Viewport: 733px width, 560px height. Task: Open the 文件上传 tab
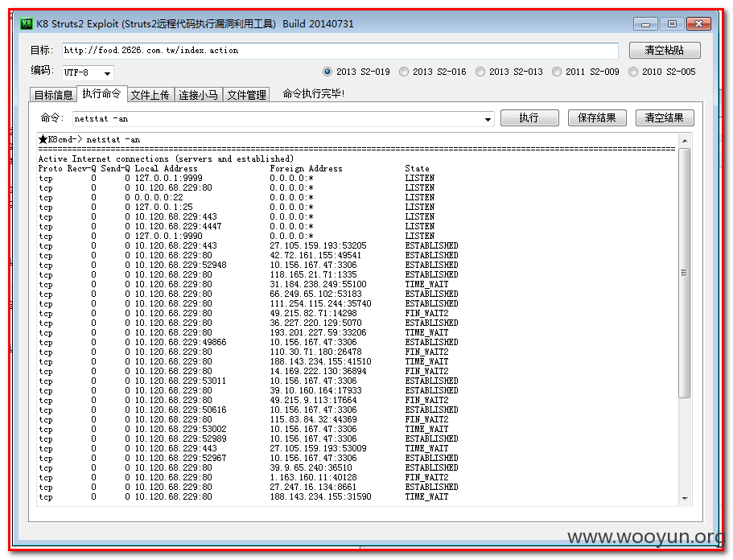(150, 95)
